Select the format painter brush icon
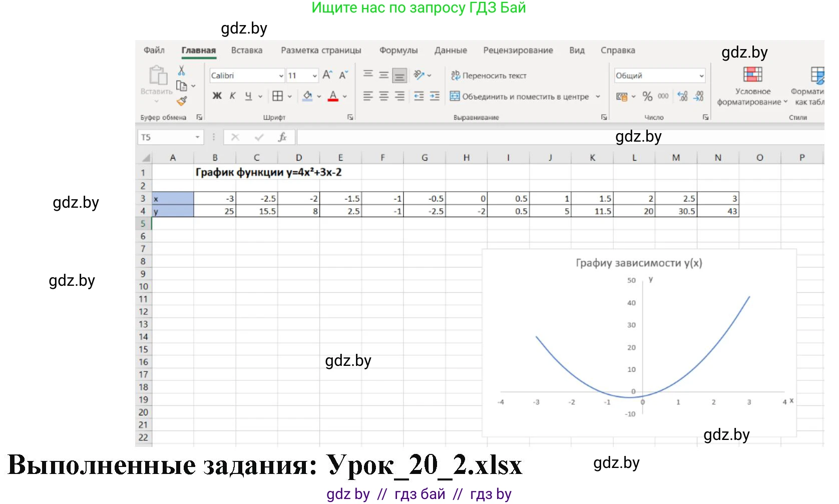 (182, 101)
